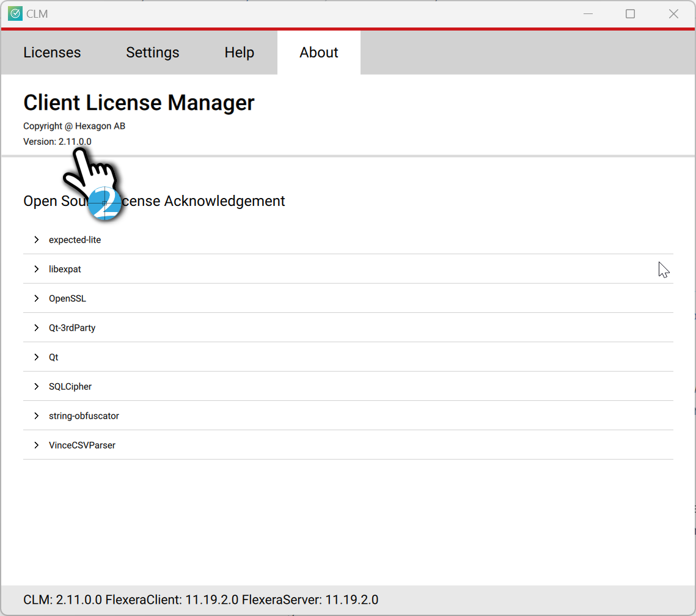Click the libexpat label
Image resolution: width=696 pixels, height=616 pixels.
[x=65, y=269]
